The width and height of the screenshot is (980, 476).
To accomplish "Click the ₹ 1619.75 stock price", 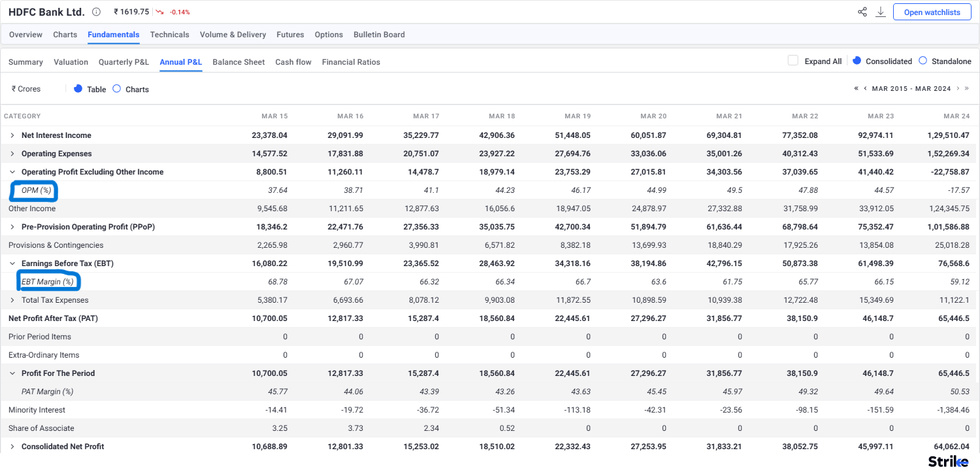I will click(x=131, y=12).
